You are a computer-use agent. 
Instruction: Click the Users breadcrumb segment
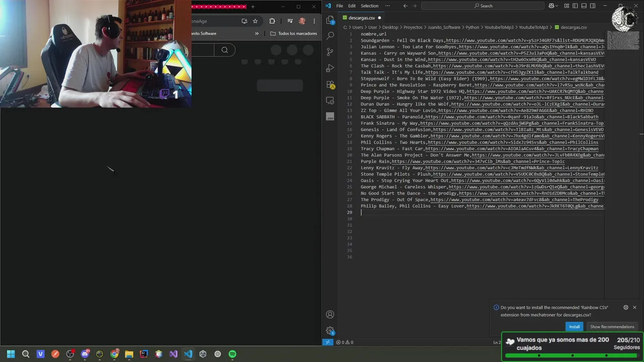[x=358, y=27]
